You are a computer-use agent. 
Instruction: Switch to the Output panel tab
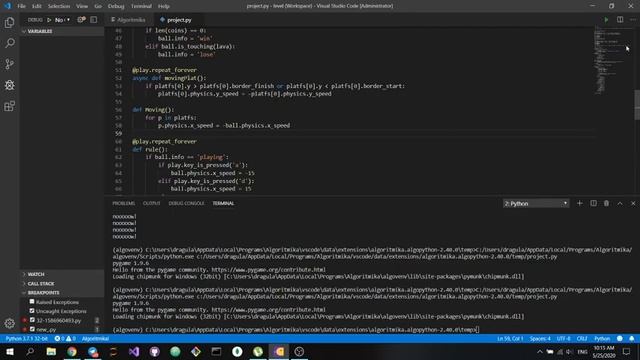tap(151, 203)
